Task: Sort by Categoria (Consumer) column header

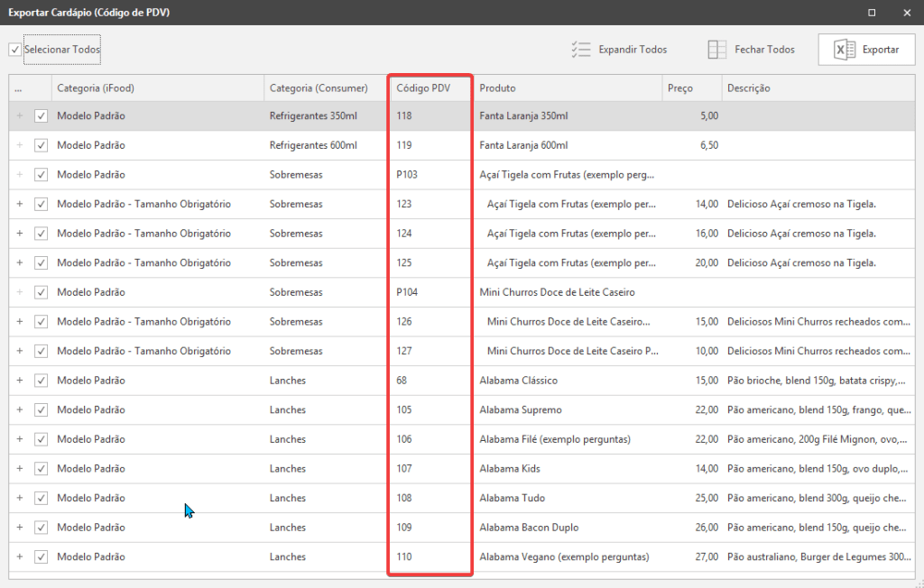Action: (325, 87)
